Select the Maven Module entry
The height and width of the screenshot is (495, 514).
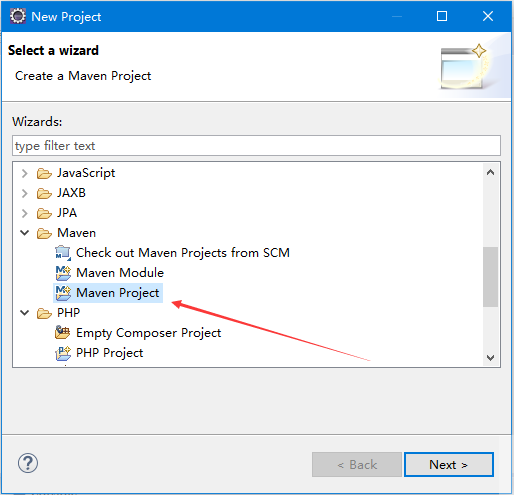(120, 273)
